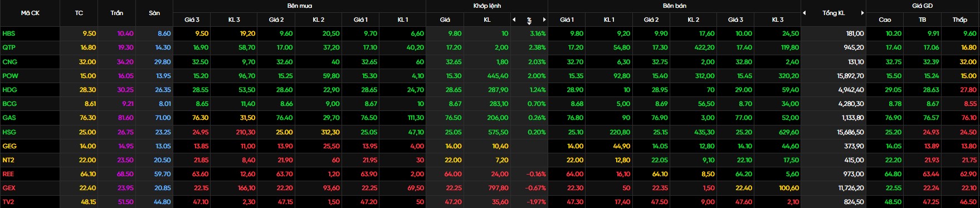Click the left arrow beside the % column
Screen dimensions: 980x208
point(514,20)
